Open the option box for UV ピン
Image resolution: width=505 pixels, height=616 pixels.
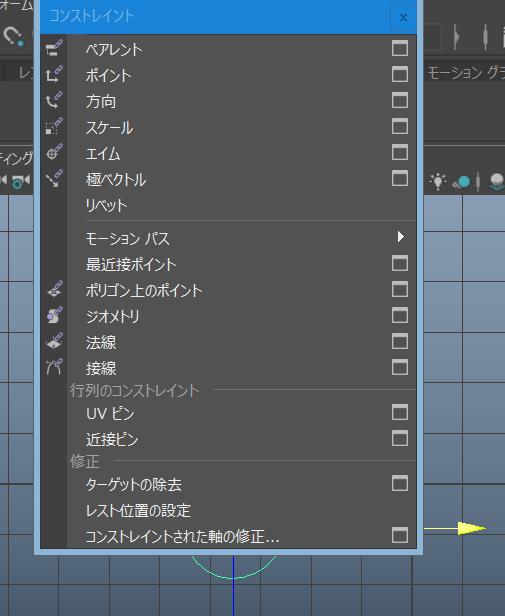tap(400, 412)
